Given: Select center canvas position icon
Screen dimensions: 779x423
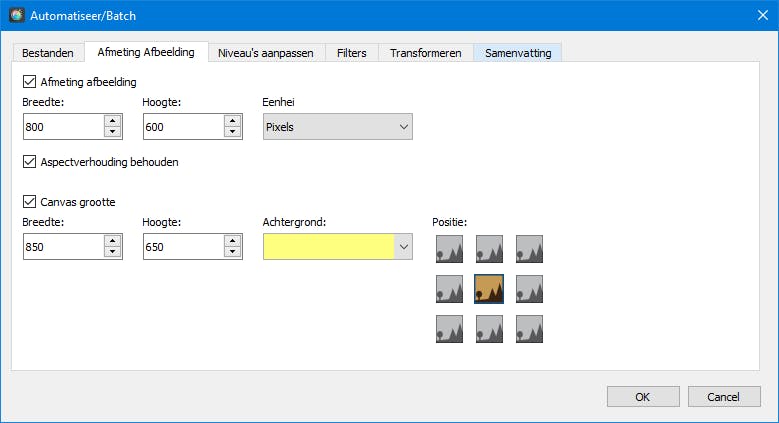Looking at the screenshot, I should [x=489, y=289].
